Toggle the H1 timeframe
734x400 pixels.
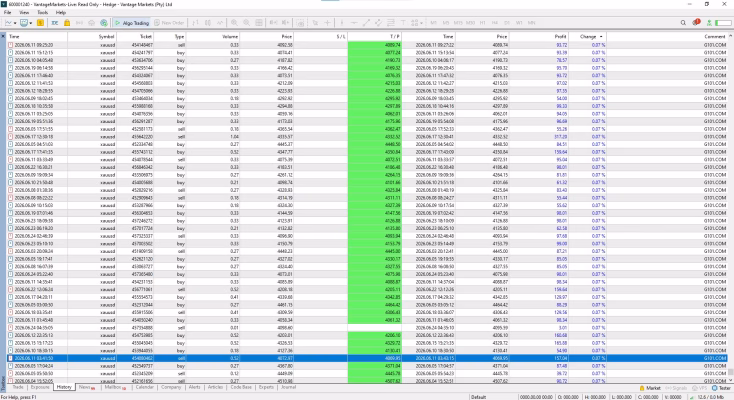(x=483, y=22)
